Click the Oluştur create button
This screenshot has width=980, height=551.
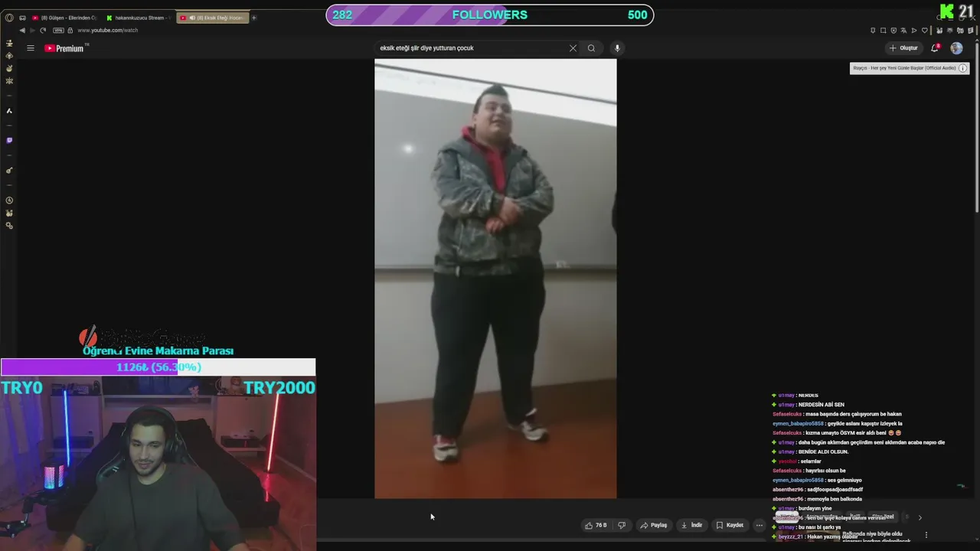point(903,48)
